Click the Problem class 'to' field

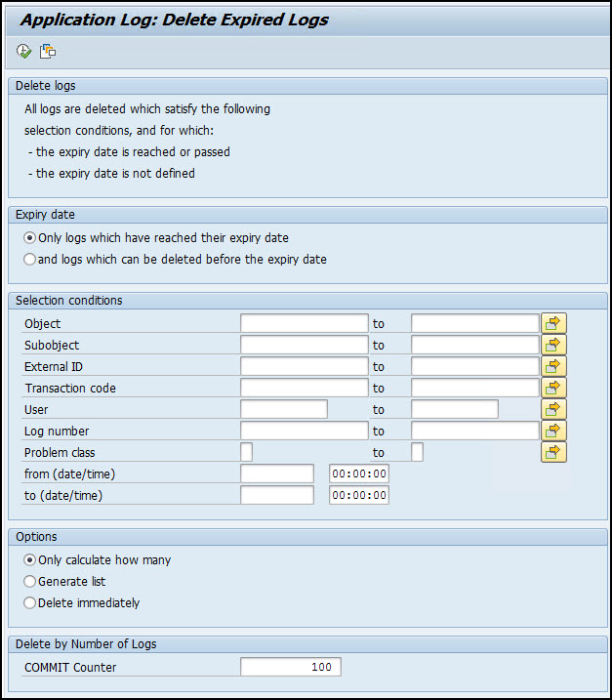coord(417,452)
